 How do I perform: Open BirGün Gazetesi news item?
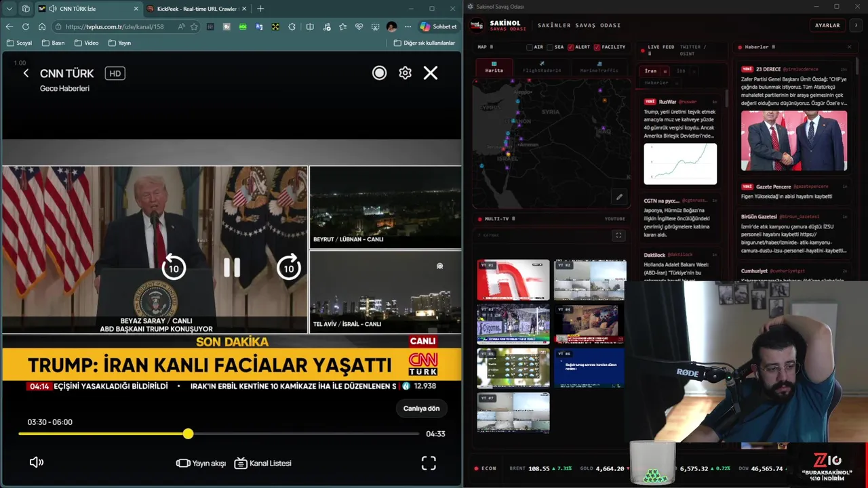pyautogui.click(x=794, y=233)
